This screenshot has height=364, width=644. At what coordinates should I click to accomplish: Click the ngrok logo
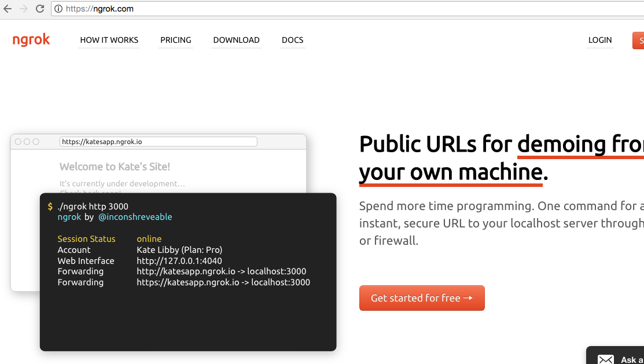pos(31,40)
